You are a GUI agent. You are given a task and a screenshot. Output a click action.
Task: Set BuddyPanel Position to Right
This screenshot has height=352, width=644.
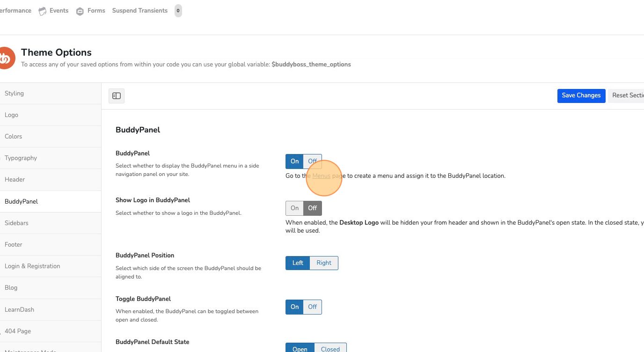pos(324,263)
